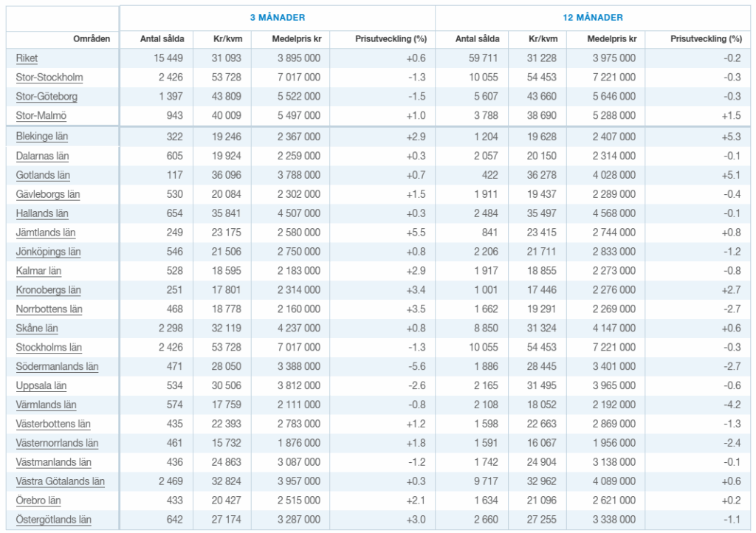Open Västra Götalands län link
The image size is (756, 533).
(x=61, y=482)
